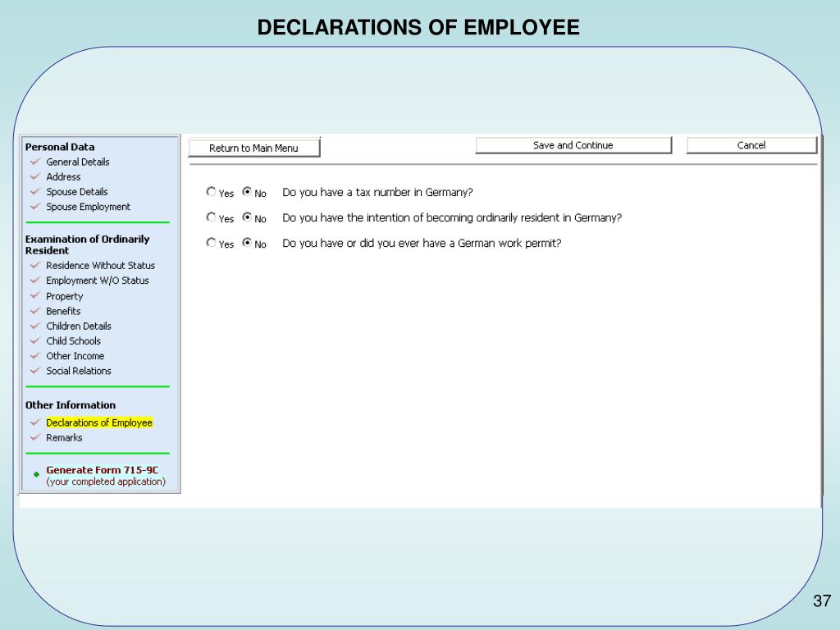Open Other Income section
Image resolution: width=840 pixels, height=630 pixels.
pyautogui.click(x=75, y=356)
